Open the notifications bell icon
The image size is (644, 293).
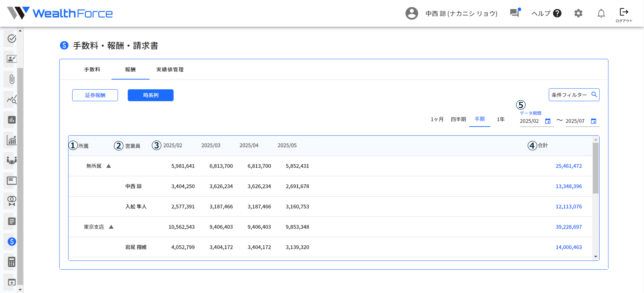click(x=601, y=13)
